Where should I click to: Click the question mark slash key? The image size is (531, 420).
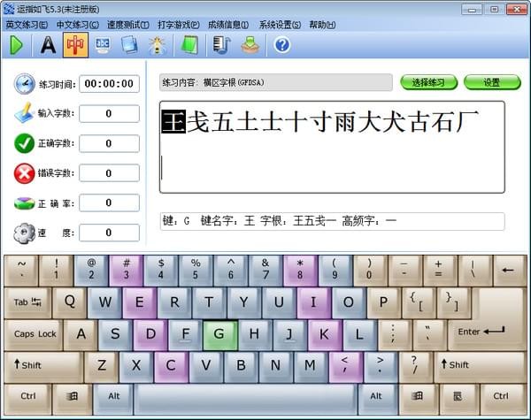coord(415,367)
